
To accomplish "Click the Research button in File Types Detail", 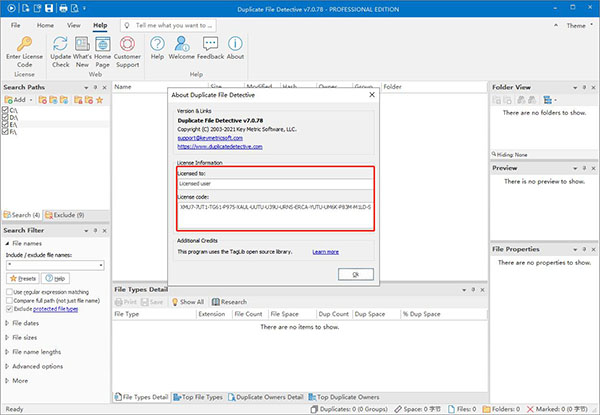I will (229, 302).
